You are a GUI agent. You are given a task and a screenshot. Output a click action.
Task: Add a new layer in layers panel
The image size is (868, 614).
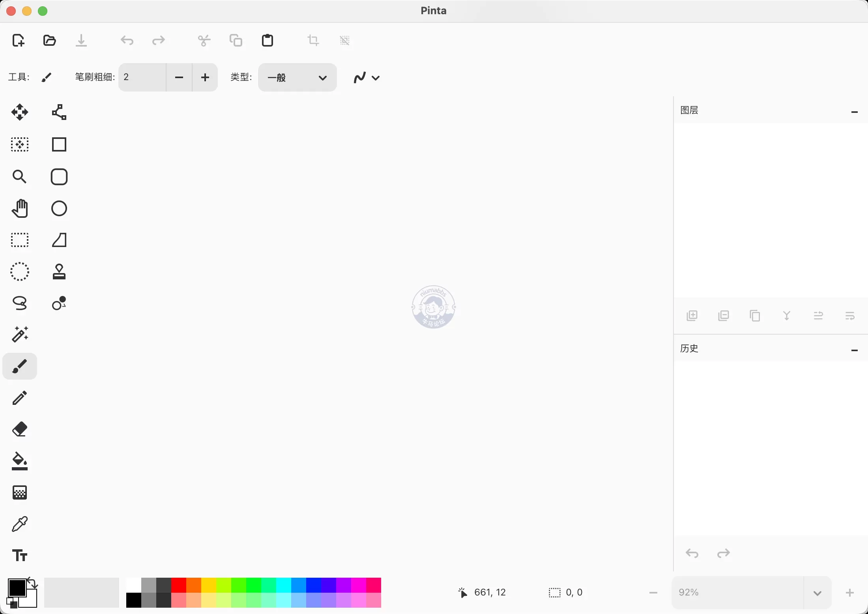tap(692, 316)
